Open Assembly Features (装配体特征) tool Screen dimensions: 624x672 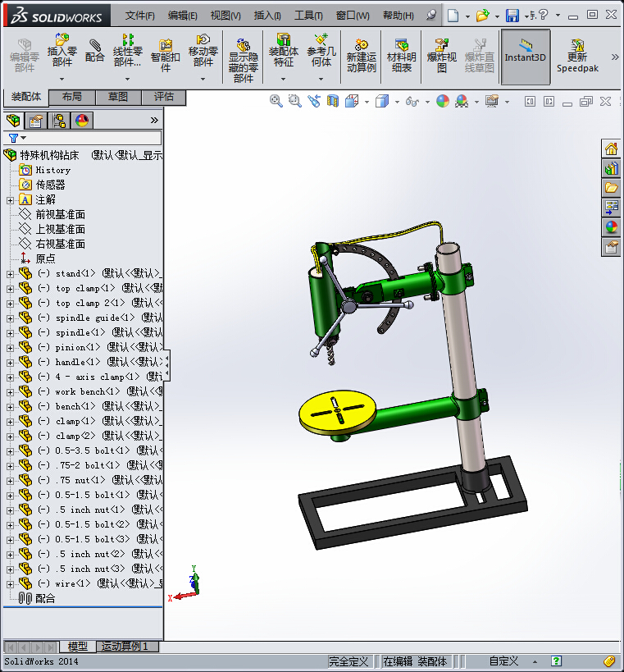click(283, 50)
